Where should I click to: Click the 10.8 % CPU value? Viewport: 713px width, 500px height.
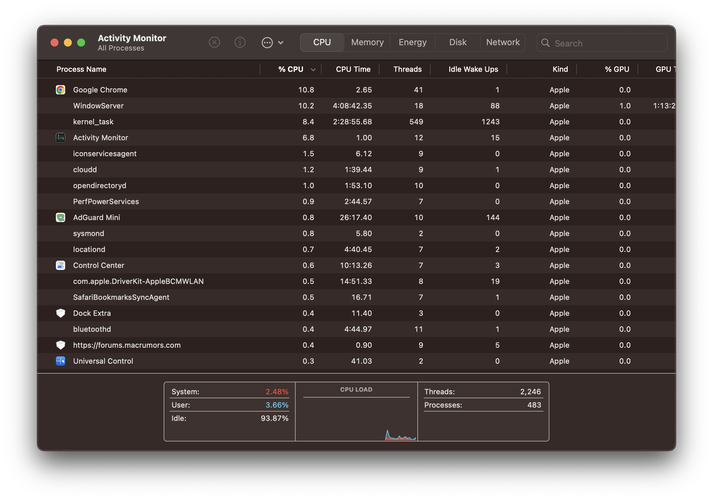(306, 90)
